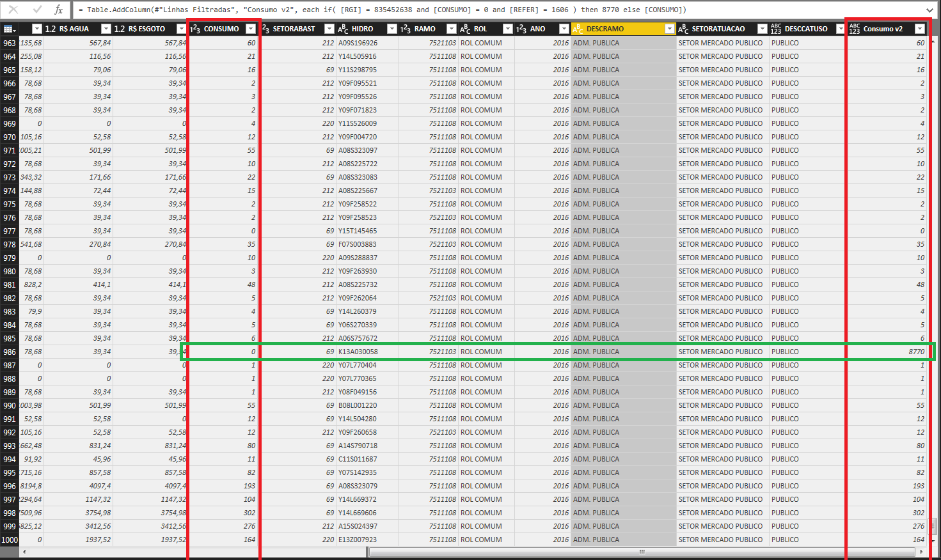
Task: Click inside the Table.AddColumn formula field
Action: (x=499, y=10)
